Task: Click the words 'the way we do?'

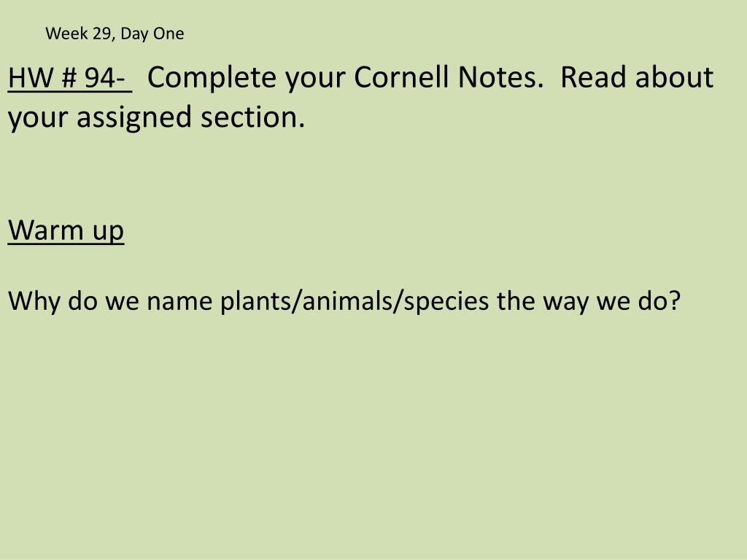Action: 589,302
